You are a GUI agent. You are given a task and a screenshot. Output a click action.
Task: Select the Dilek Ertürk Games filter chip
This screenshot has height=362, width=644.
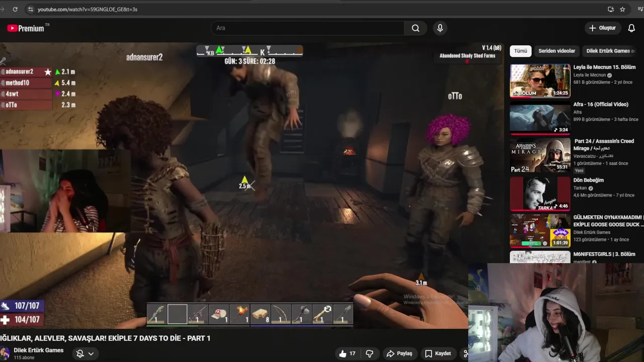(x=610, y=51)
